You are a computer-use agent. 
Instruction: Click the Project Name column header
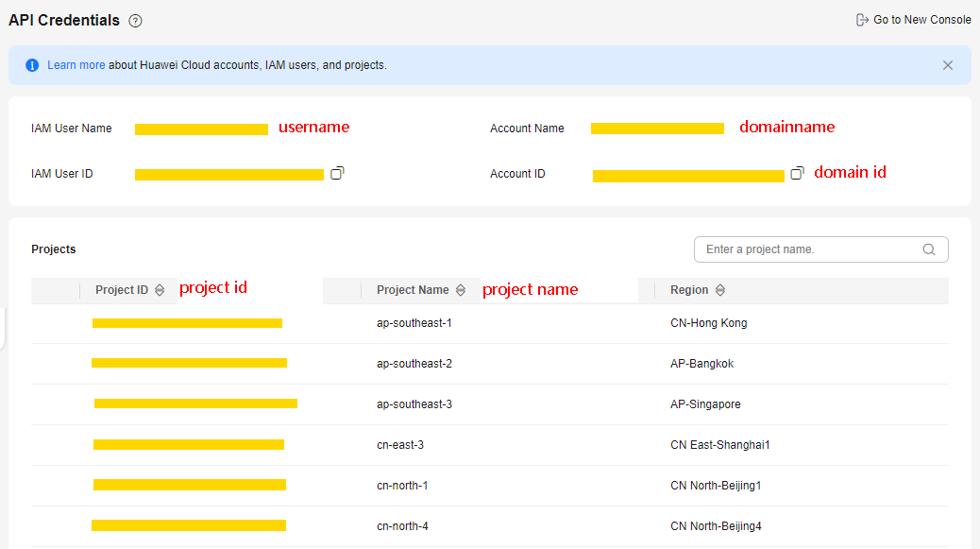point(413,290)
